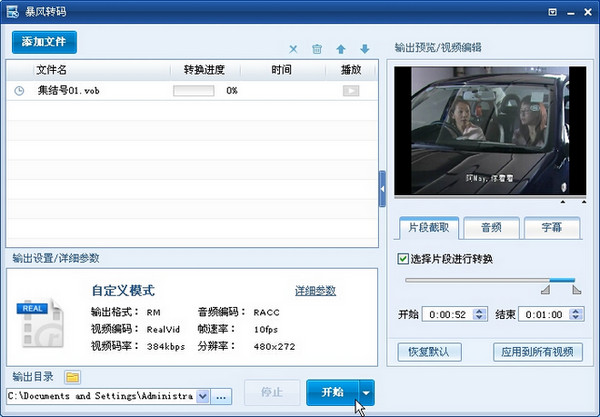The height and width of the screenshot is (417, 600).
Task: Click the 自定义模式 heading
Action: 123,290
